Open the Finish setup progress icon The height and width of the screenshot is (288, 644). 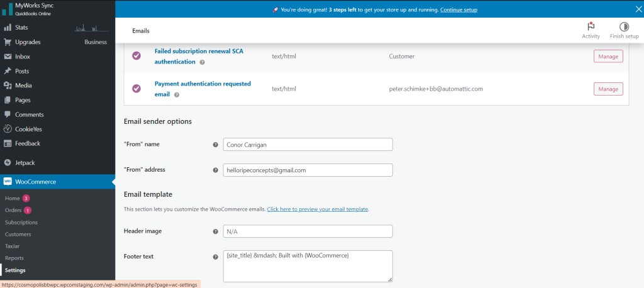(624, 26)
